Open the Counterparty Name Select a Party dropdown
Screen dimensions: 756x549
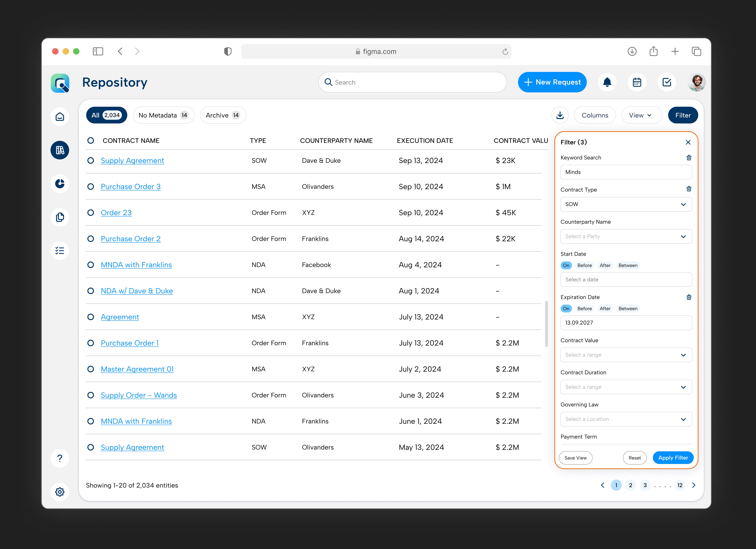tap(626, 236)
